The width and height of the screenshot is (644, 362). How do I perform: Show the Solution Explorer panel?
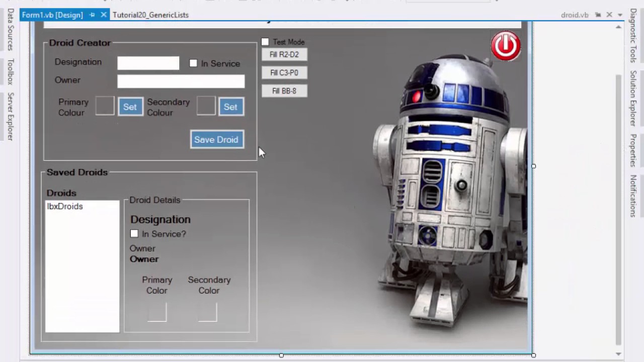click(633, 98)
